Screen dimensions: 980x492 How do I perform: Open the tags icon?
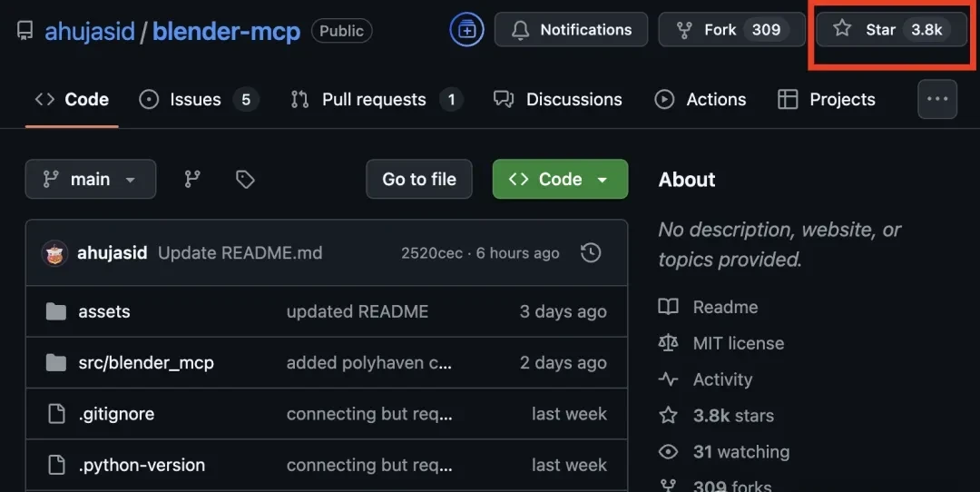coord(245,180)
